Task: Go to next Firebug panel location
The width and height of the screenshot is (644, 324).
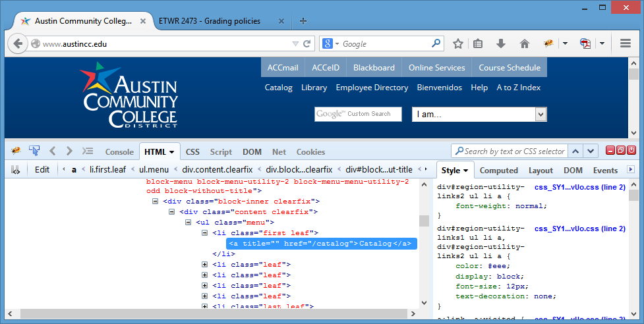Action: pos(69,151)
